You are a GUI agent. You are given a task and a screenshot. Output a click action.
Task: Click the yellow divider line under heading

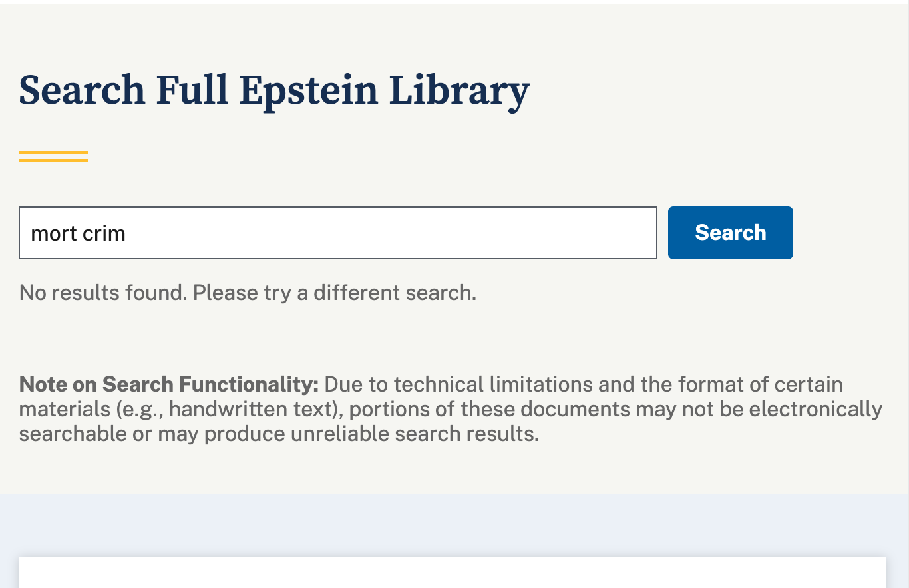tap(53, 156)
